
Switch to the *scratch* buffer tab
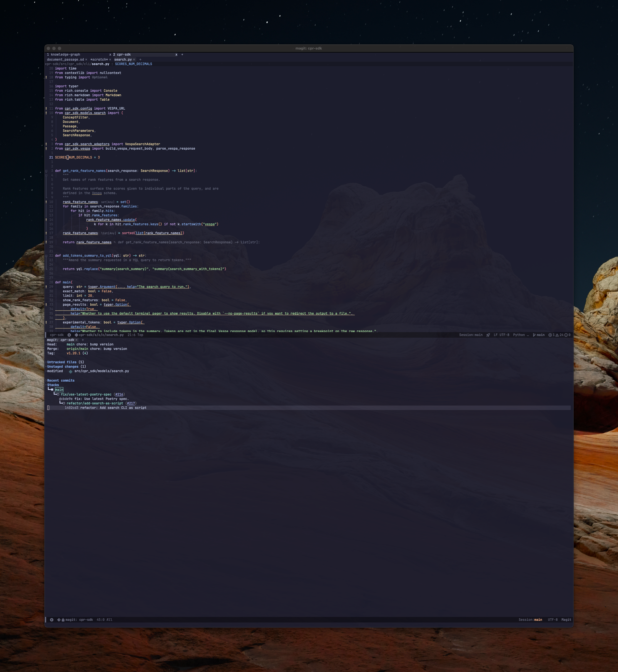coord(99,60)
